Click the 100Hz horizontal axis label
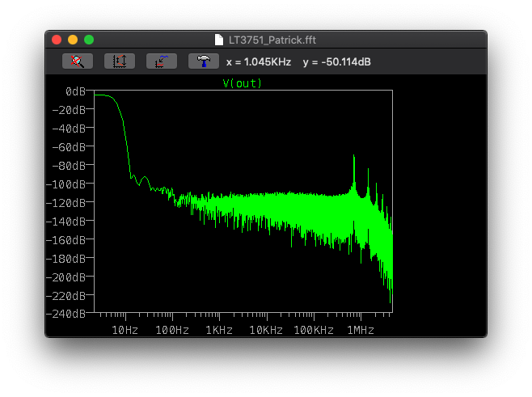 click(x=172, y=330)
